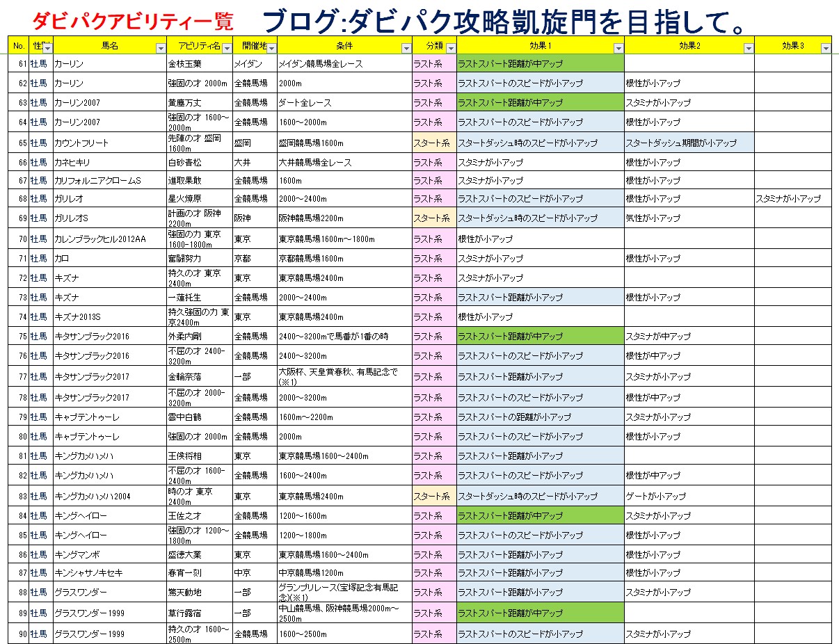This screenshot has width=839, height=644.
Task: Click the venue cell 大井
Action: 255,163
